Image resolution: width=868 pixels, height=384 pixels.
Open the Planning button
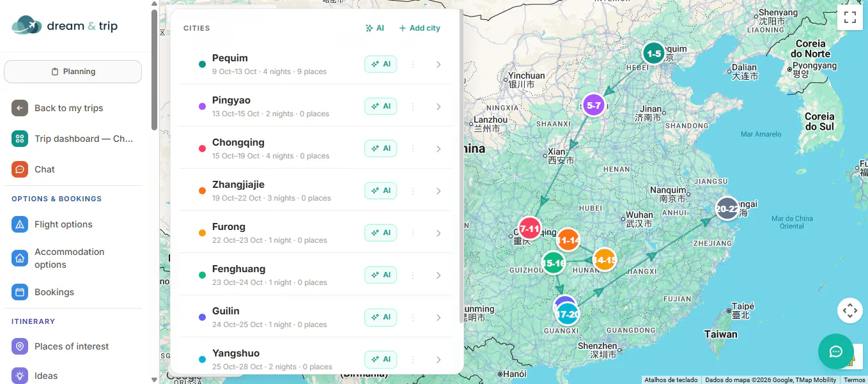pyautogui.click(x=73, y=72)
